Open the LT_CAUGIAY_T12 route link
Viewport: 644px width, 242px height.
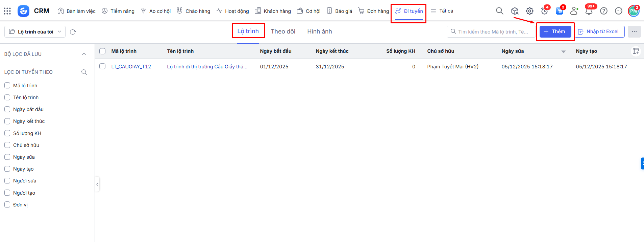click(x=131, y=67)
